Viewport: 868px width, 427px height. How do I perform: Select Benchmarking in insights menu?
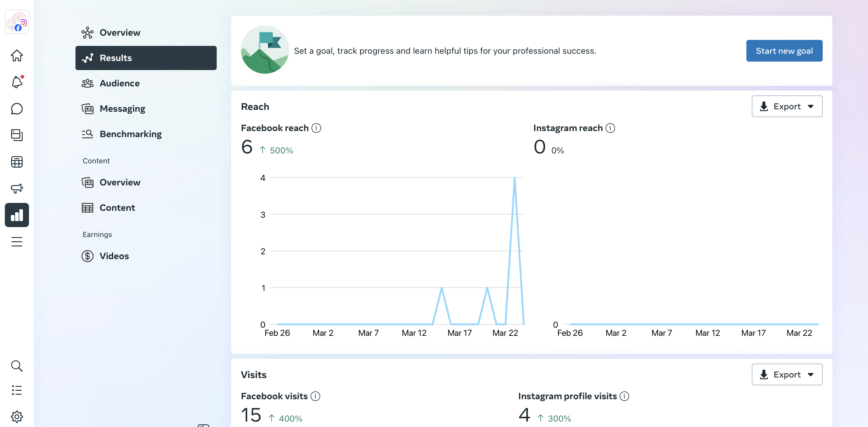130,134
